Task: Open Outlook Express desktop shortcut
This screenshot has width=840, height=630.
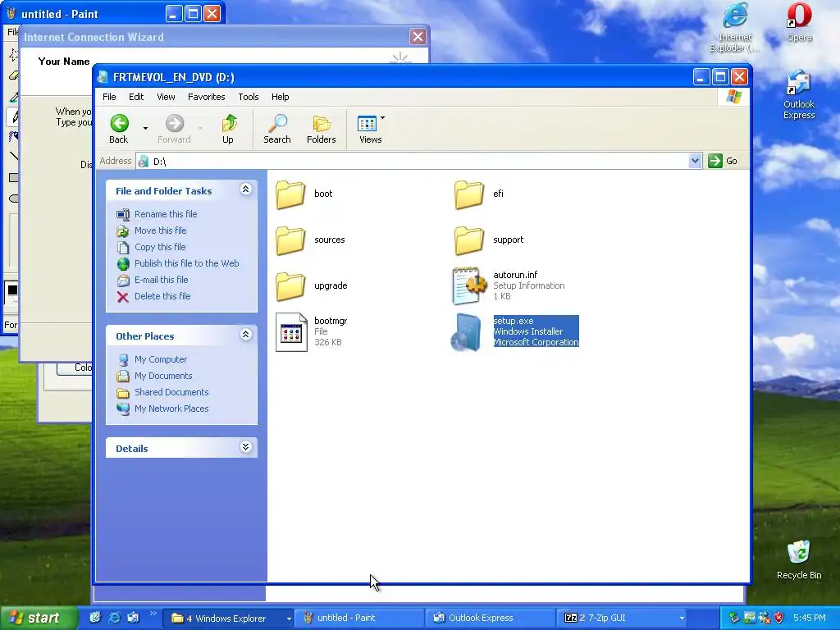Action: (799, 95)
